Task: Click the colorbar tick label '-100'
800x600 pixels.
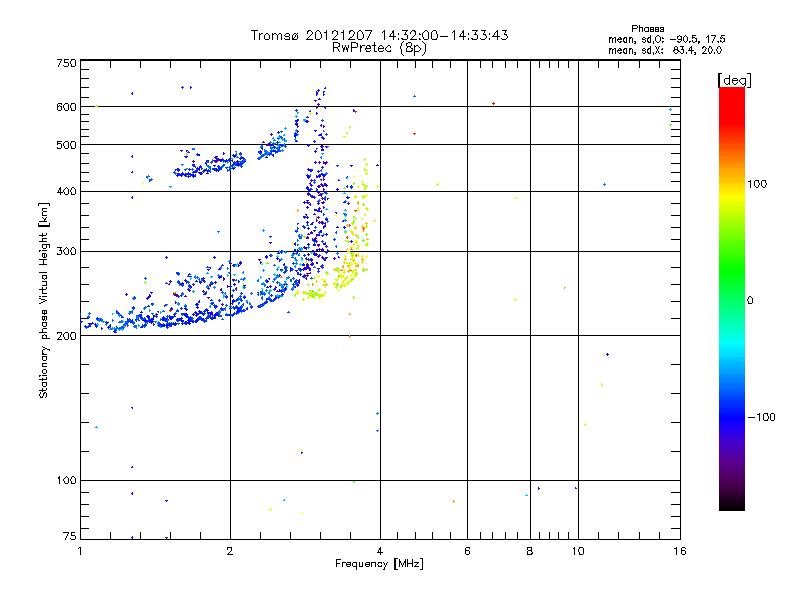Action: tap(761, 417)
